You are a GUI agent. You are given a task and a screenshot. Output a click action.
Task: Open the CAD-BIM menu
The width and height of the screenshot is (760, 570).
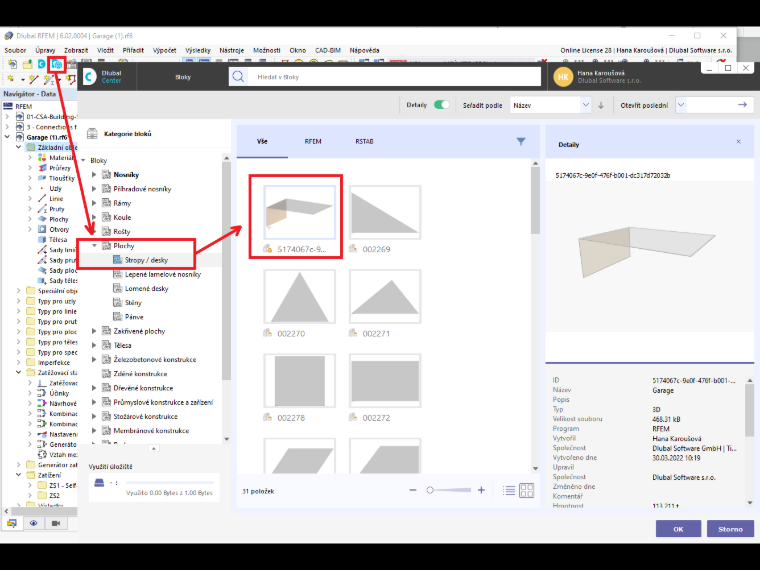(328, 50)
